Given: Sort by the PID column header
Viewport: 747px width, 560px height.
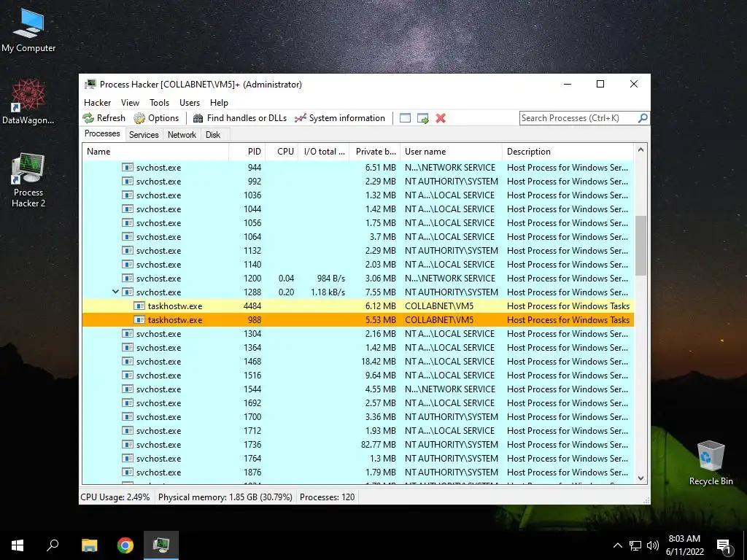Looking at the screenshot, I should (x=247, y=152).
